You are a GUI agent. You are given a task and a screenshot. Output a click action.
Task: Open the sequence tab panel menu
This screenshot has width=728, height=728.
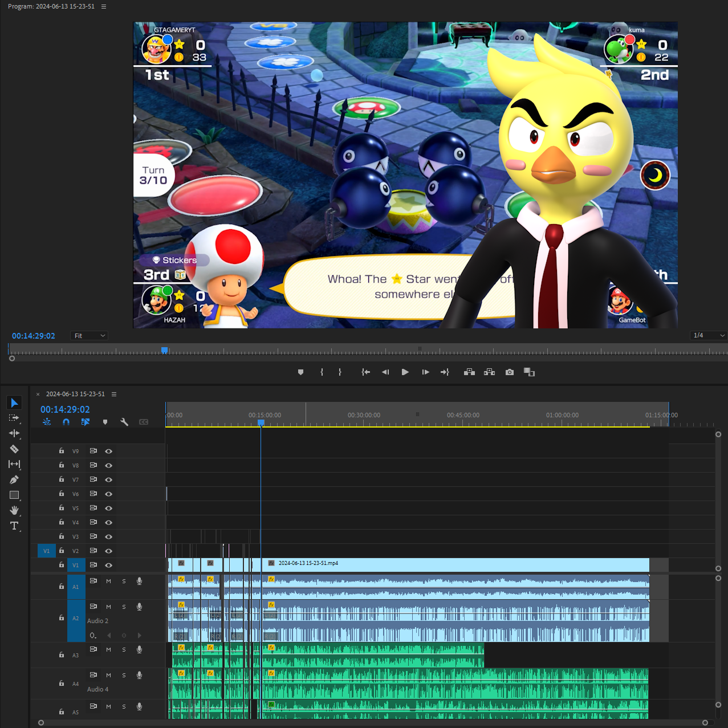point(114,394)
